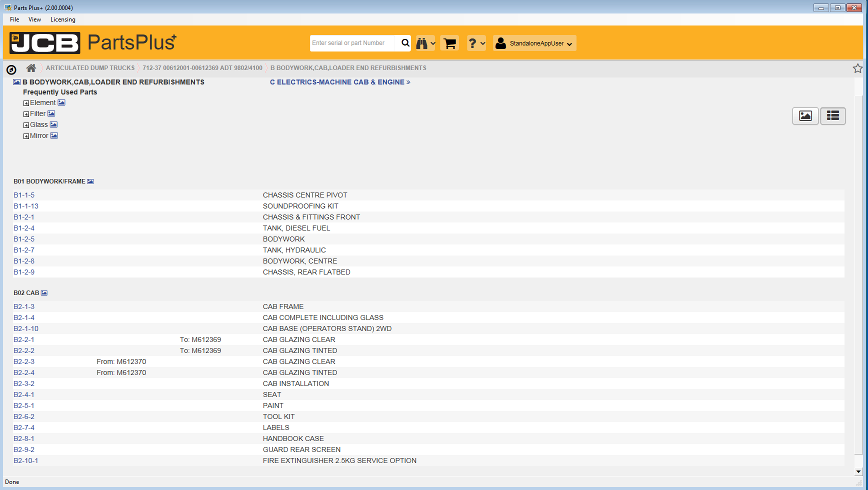Go to C ELECTRICS-MACHINE CAB & ENGINE

coord(339,82)
